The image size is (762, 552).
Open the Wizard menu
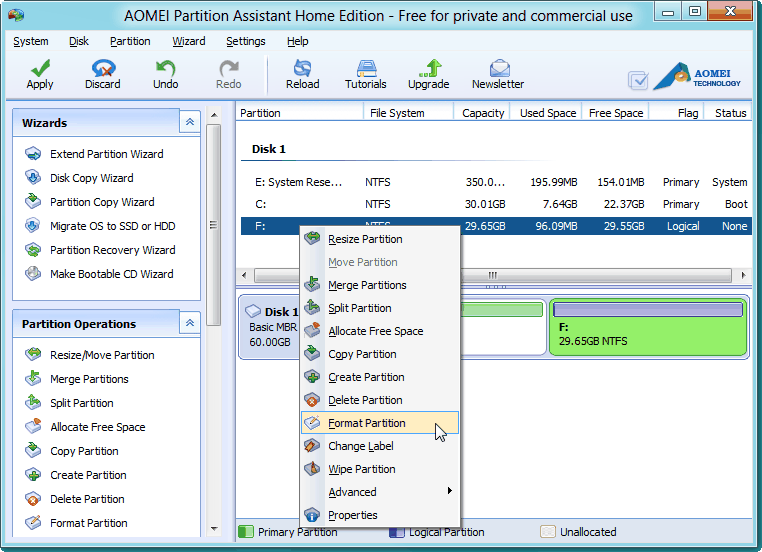click(189, 41)
